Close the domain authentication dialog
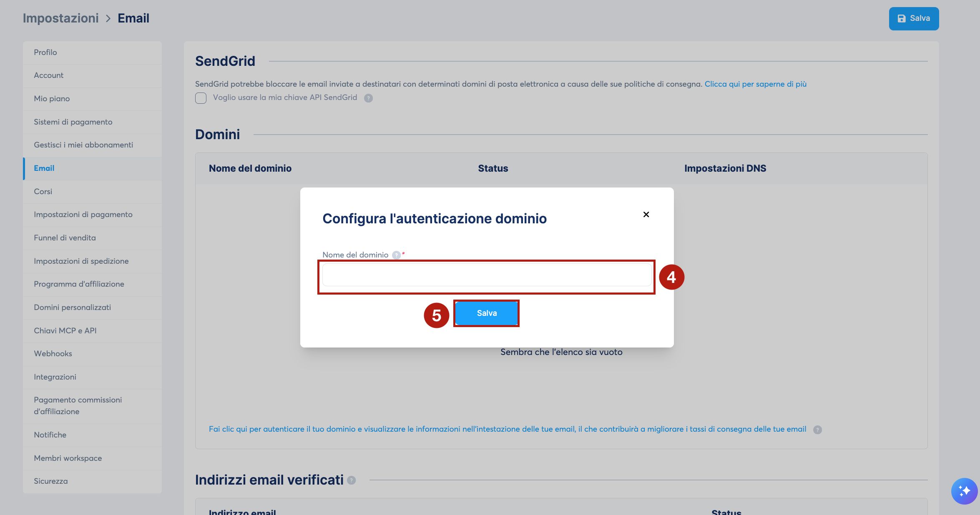The height and width of the screenshot is (515, 980). pyautogui.click(x=646, y=215)
